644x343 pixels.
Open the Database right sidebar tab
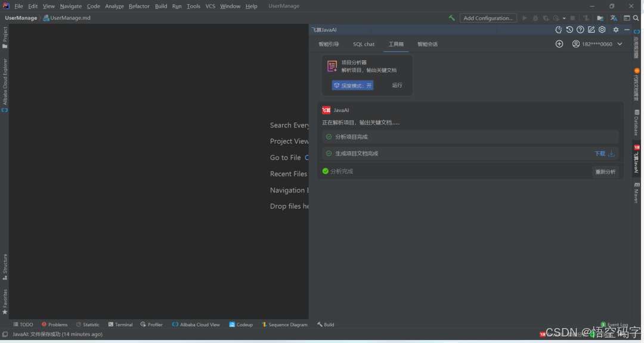tap(636, 122)
